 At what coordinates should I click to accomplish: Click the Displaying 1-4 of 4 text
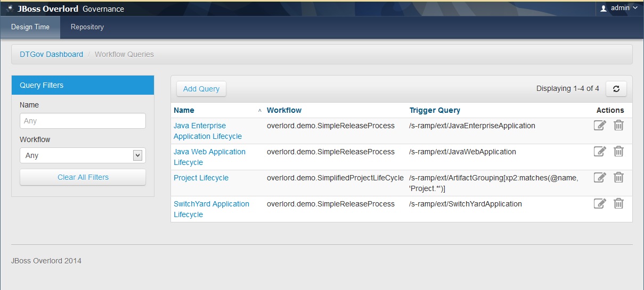568,88
